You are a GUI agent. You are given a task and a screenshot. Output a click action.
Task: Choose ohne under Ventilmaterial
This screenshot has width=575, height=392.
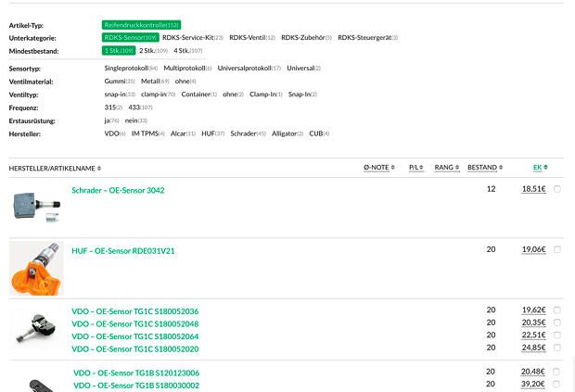point(185,81)
